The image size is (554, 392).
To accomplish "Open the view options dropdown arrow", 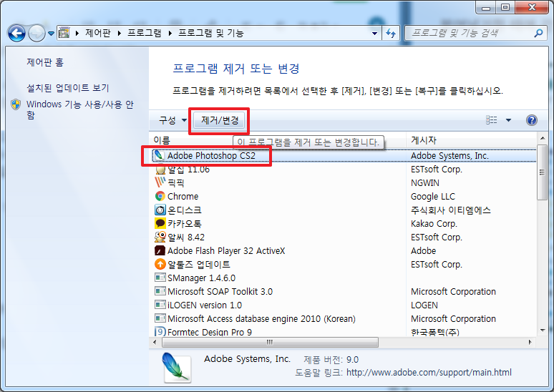I will (x=508, y=120).
